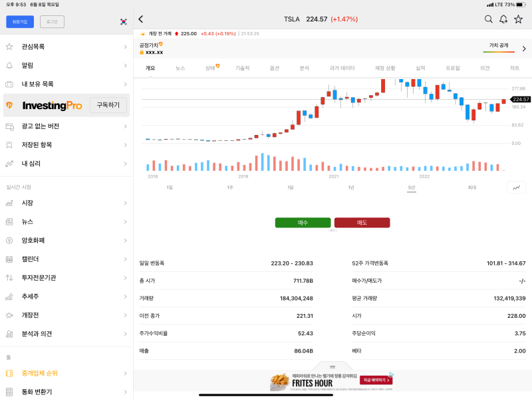Click 지금 예약하기 in Frites Hour ad
Image resolution: width=532 pixels, height=399 pixels.
[376, 380]
